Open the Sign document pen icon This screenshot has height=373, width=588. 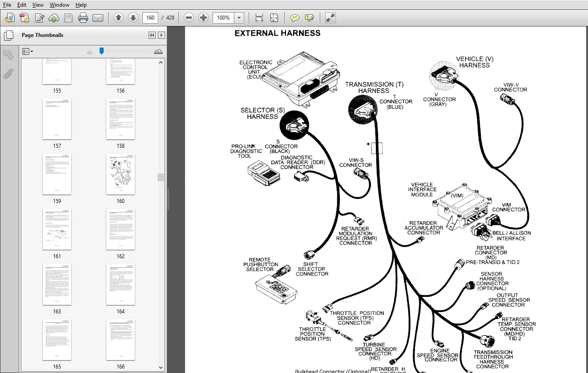[39, 18]
